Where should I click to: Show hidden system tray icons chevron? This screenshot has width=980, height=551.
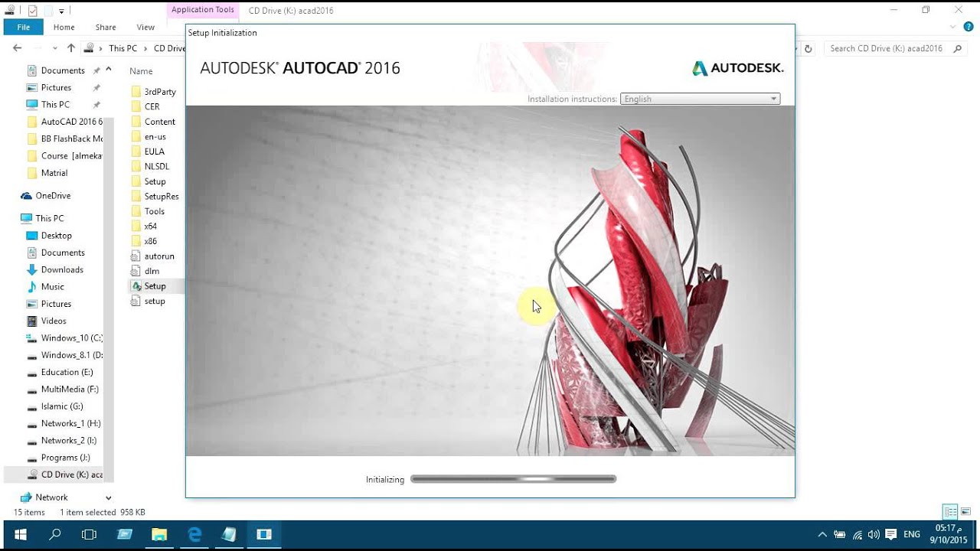(822, 534)
